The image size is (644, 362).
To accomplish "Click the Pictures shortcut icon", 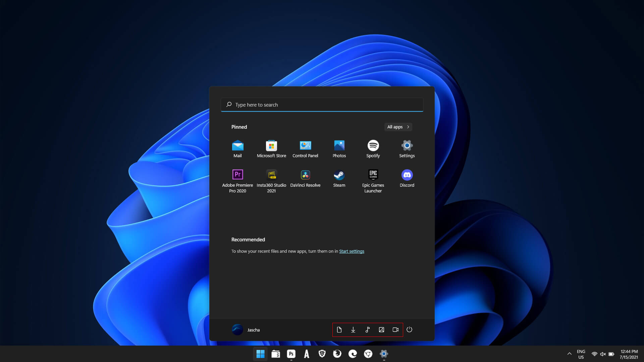I will click(381, 329).
